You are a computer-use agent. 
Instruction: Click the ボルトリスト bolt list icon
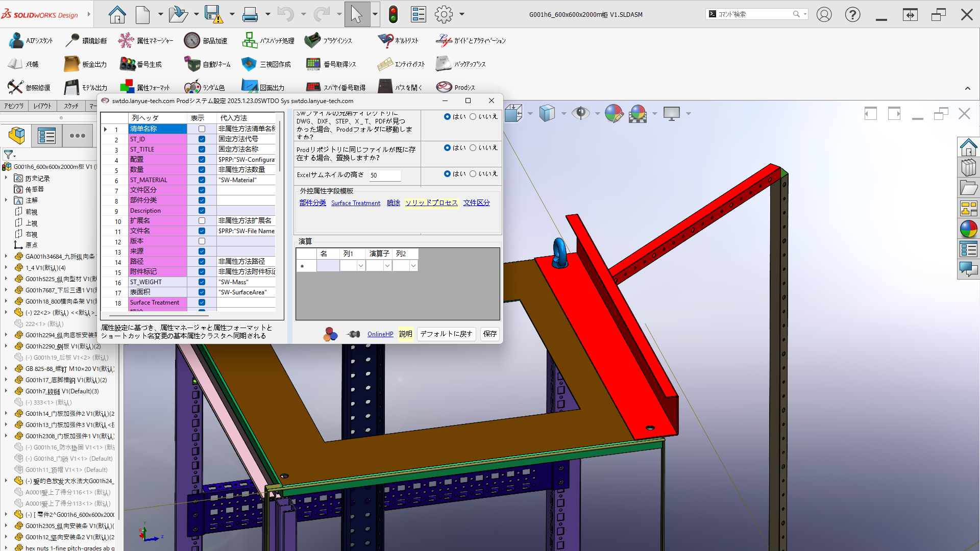[x=385, y=40]
